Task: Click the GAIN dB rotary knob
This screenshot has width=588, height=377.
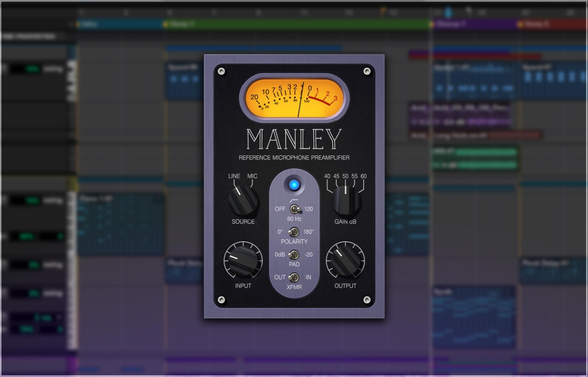Action: tap(345, 200)
